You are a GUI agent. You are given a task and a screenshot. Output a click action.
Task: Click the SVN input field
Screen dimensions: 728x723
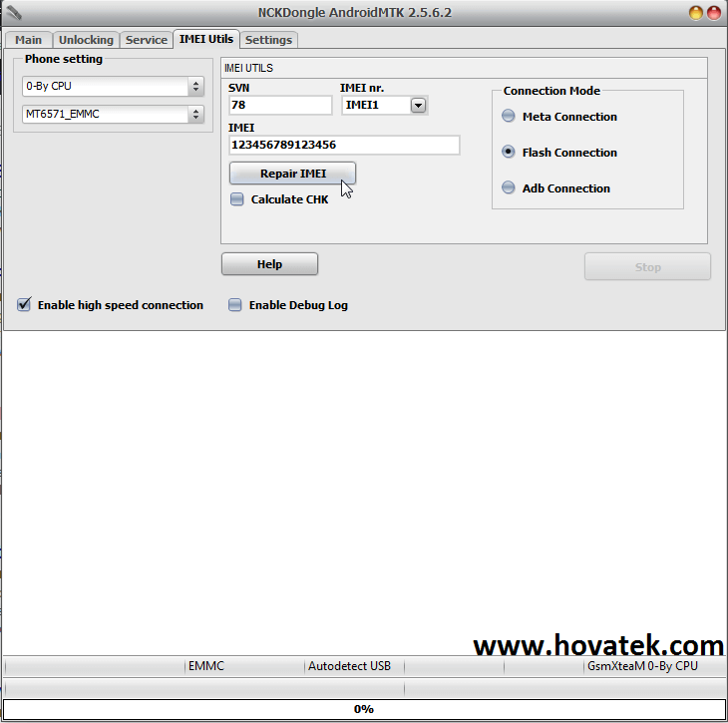[280, 105]
